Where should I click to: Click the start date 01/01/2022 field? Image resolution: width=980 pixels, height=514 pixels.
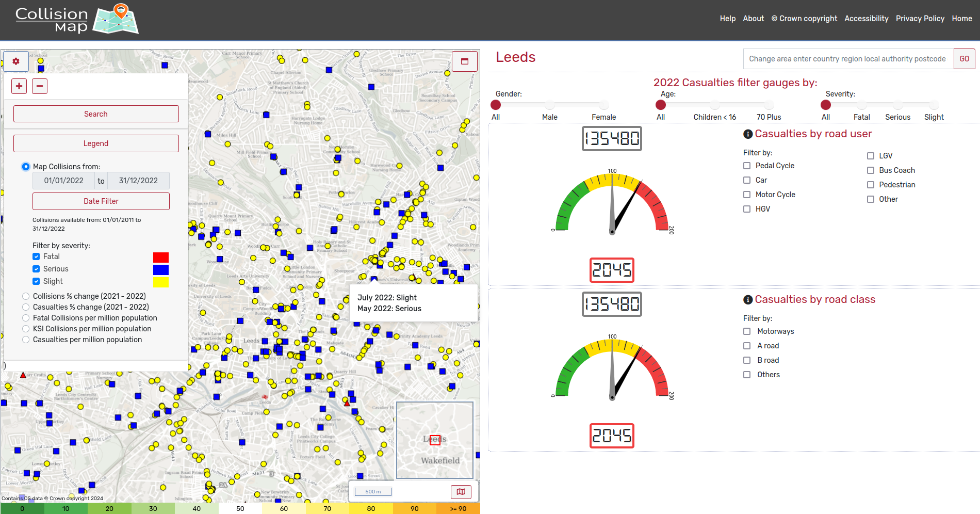tap(64, 181)
